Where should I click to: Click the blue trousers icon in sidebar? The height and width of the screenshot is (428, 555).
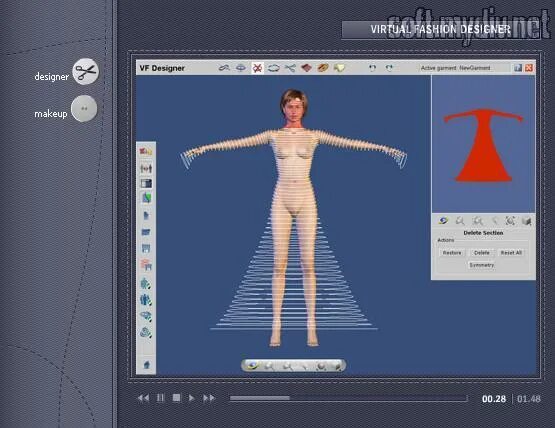[146, 248]
